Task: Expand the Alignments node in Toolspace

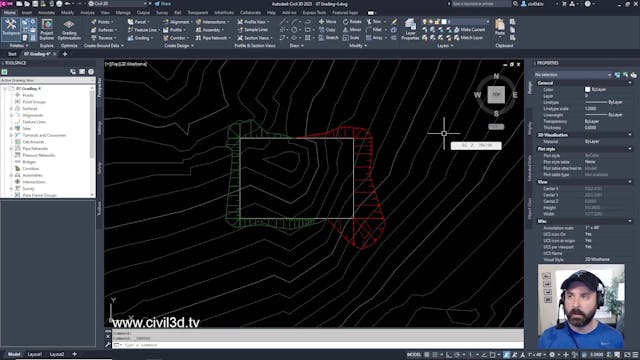Action: tap(11, 115)
